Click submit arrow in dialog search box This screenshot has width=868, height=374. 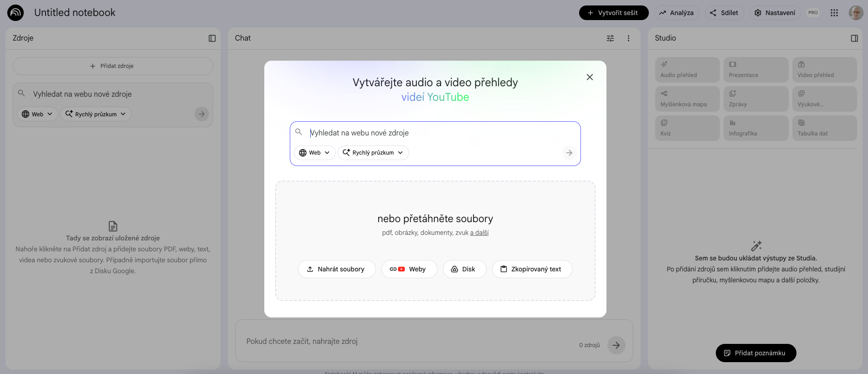[569, 153]
